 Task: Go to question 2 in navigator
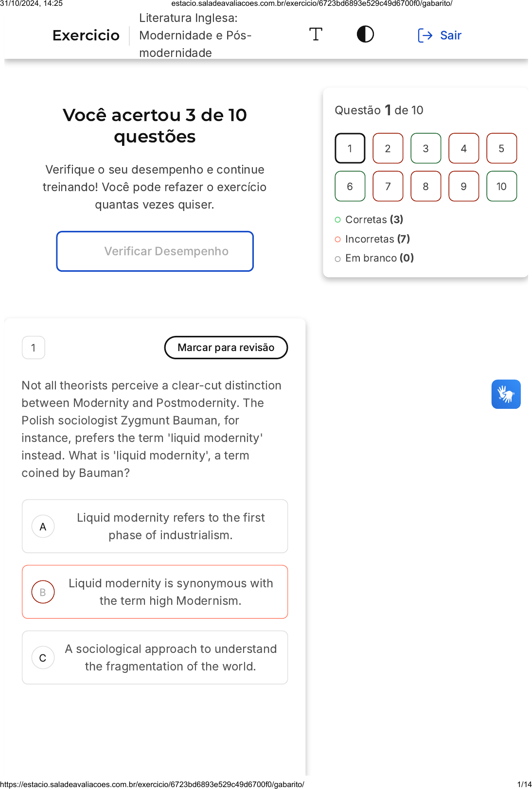(x=388, y=148)
